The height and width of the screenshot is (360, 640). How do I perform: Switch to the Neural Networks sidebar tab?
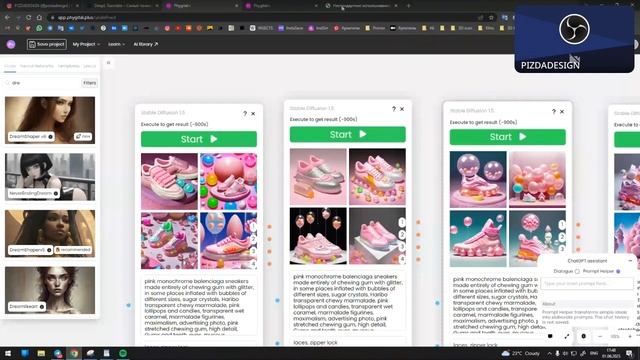(x=37, y=66)
